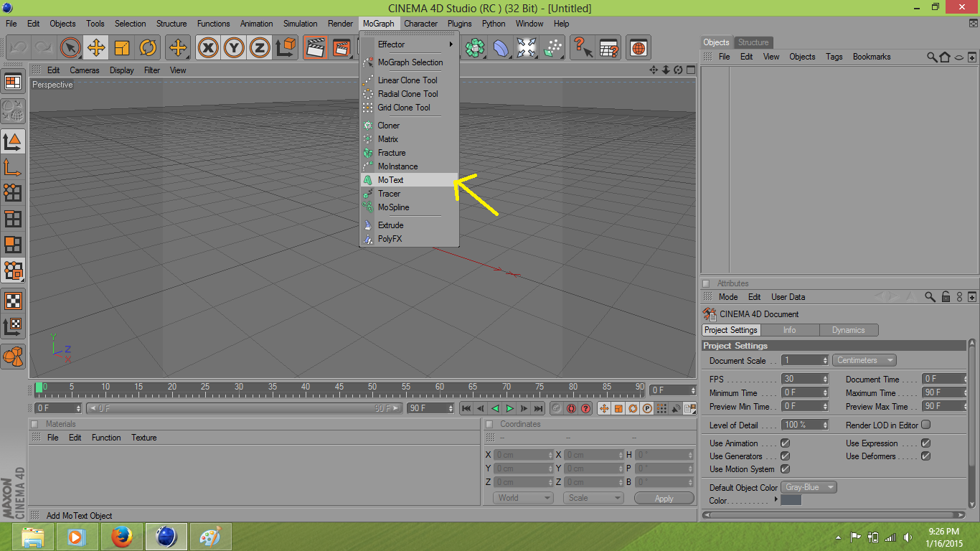Viewport: 980px width, 551px height.
Task: Render the active view with the clapperboard
Action: (315, 48)
